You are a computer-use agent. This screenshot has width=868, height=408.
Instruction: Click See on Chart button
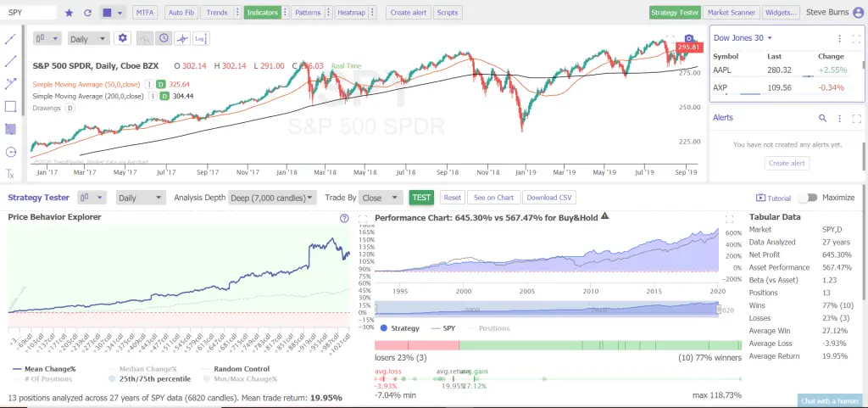coord(494,198)
